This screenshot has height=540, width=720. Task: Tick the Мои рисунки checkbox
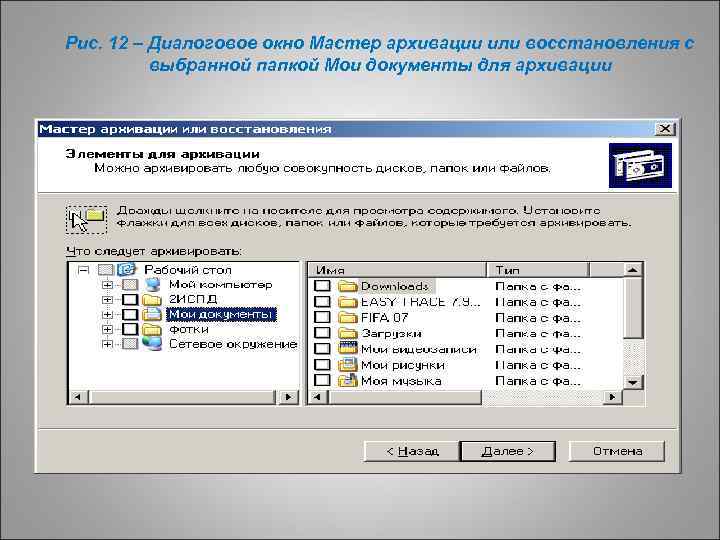tap(322, 365)
